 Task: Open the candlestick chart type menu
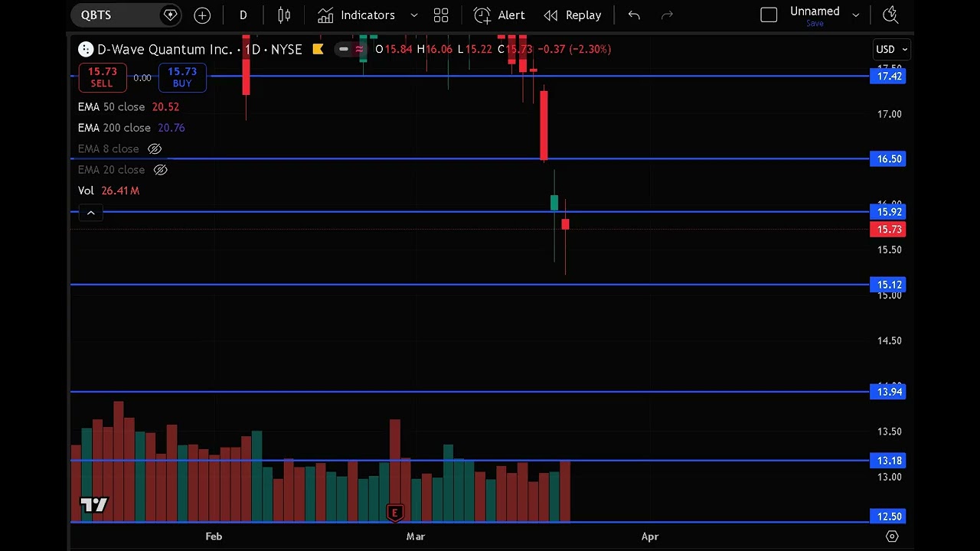[x=284, y=15]
